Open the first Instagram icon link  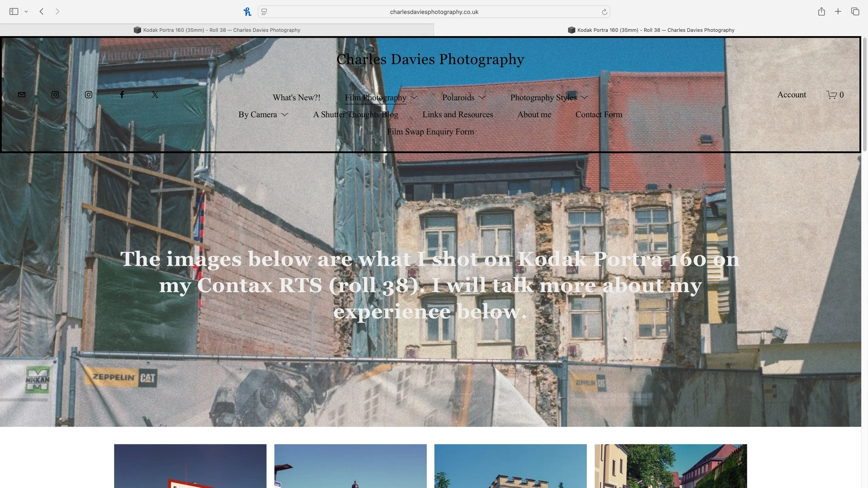click(x=55, y=95)
